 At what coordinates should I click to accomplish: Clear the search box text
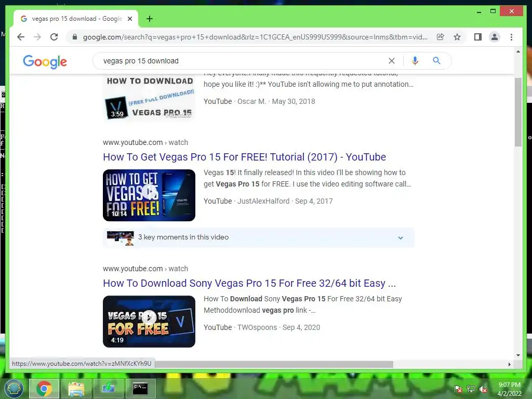(x=392, y=61)
